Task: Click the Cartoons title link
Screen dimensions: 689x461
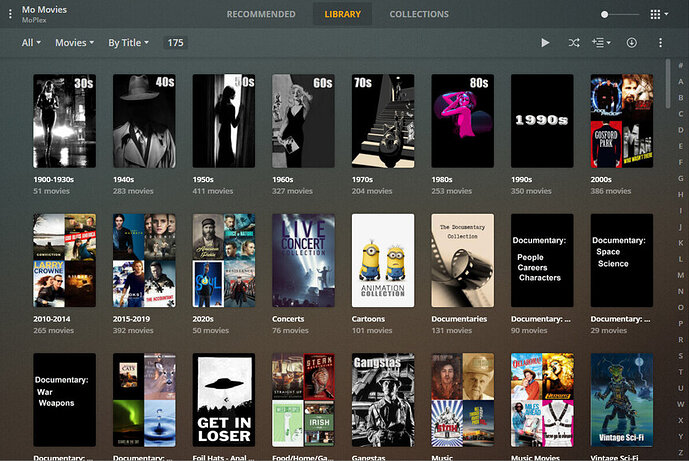Action: tap(368, 319)
